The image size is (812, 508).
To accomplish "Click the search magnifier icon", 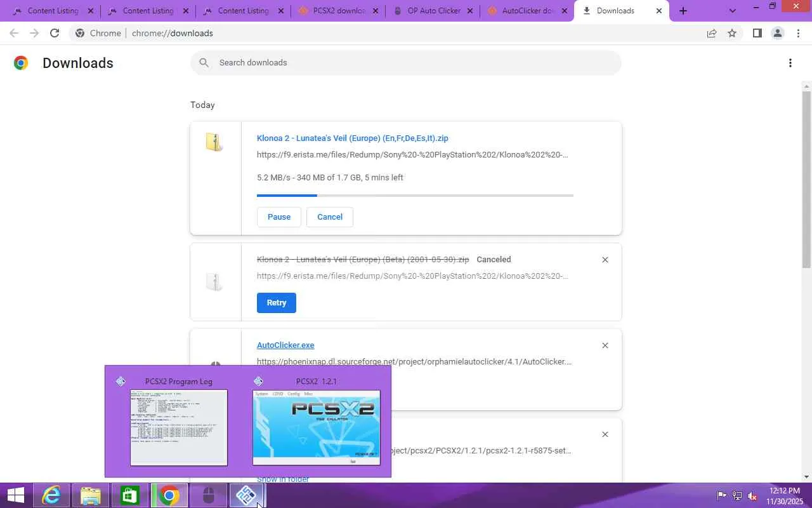I will tap(204, 62).
